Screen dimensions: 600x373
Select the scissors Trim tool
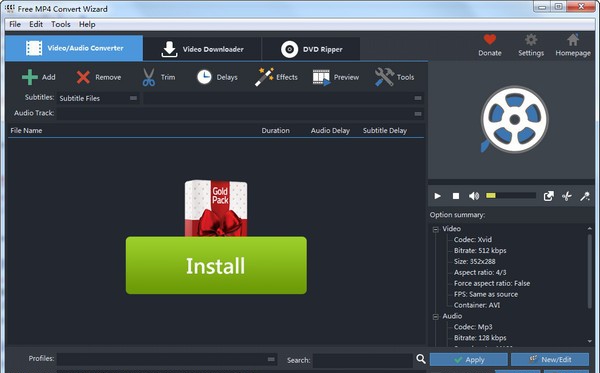148,77
